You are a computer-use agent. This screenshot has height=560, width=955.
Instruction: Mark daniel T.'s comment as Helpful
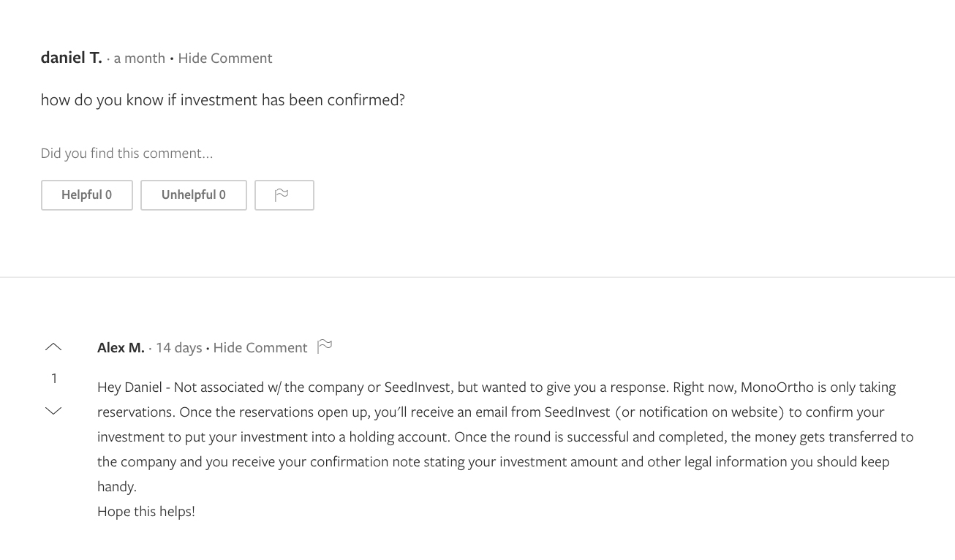click(86, 195)
